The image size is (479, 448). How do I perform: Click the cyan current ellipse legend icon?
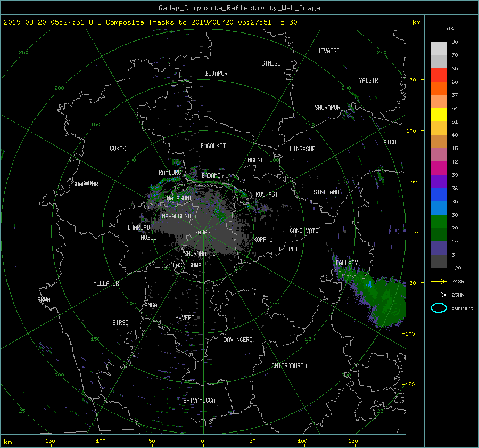click(439, 308)
